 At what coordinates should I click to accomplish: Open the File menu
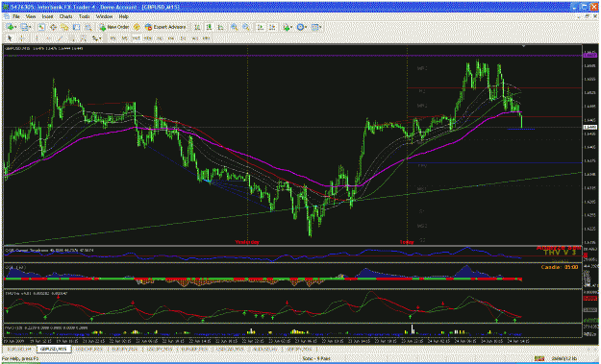[16, 17]
